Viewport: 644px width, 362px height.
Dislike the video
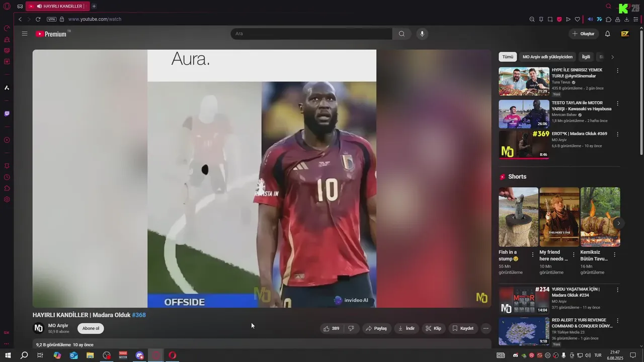tap(351, 328)
